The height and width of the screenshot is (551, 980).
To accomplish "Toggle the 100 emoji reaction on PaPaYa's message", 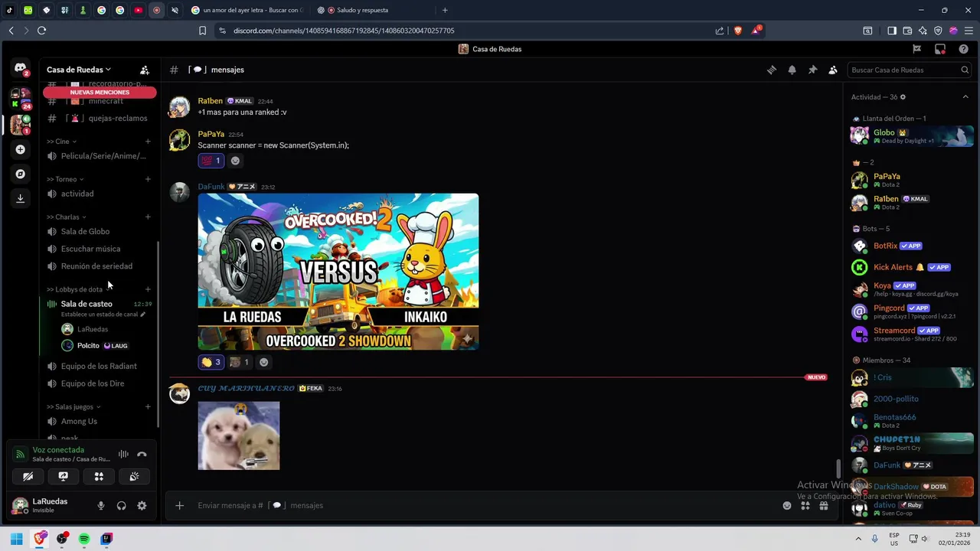I will (x=211, y=161).
